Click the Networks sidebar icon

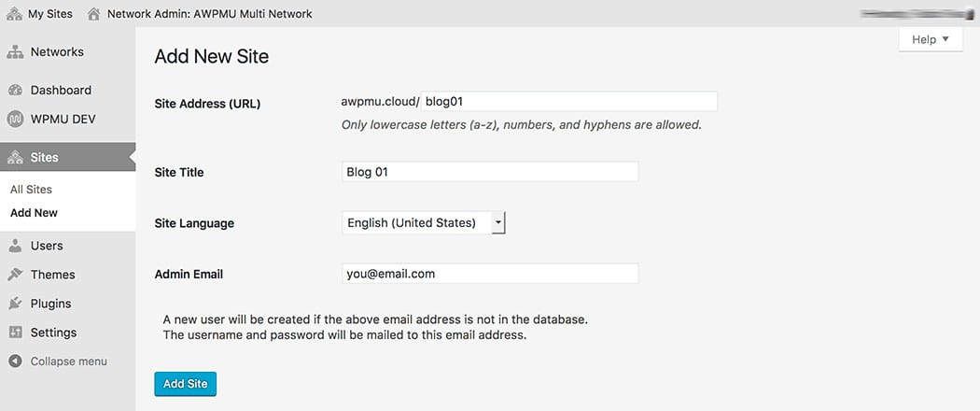pos(15,52)
